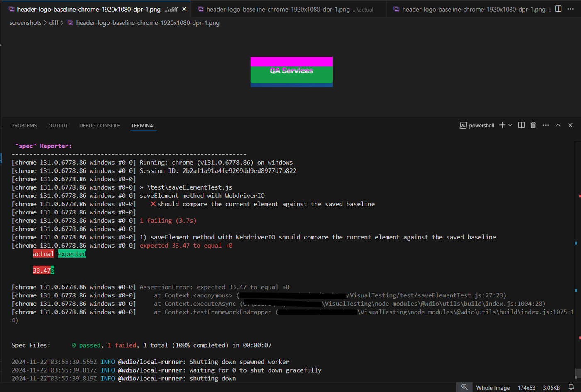The height and width of the screenshot is (392, 581).
Task: Open the OUTPUT panel tab
Action: 58,126
